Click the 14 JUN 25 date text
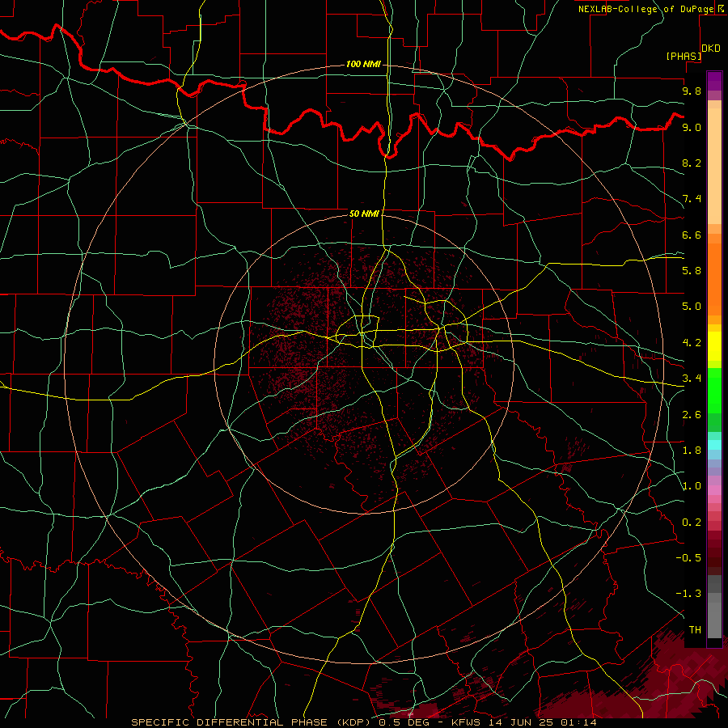This screenshot has height=728, width=728. point(520,722)
